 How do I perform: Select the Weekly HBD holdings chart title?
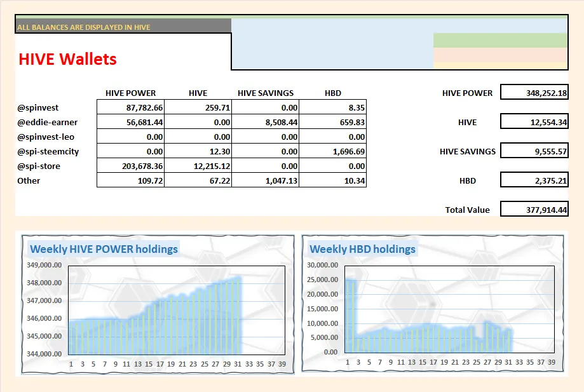pyautogui.click(x=362, y=249)
